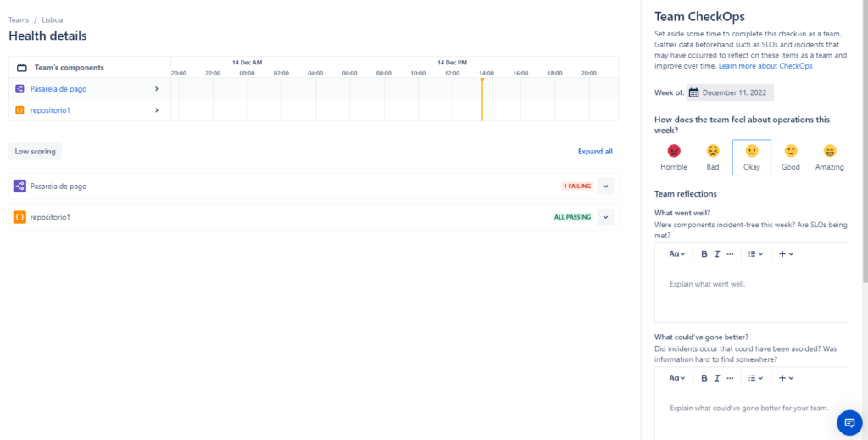Open text style dropdown in What went well
868x440 pixels.
pos(677,254)
